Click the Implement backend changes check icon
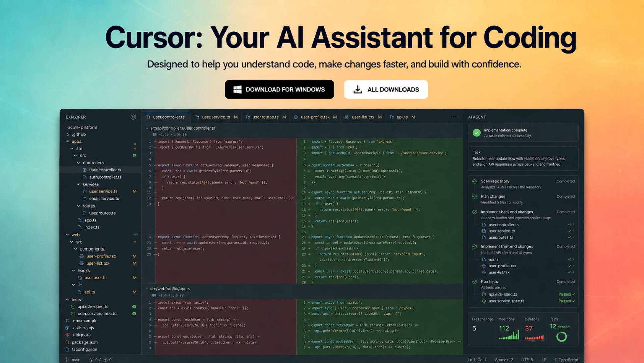The width and height of the screenshot is (644, 363). tap(474, 212)
